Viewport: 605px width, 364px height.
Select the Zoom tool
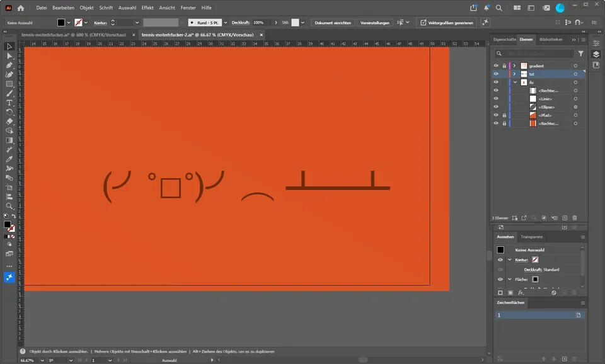tap(9, 207)
